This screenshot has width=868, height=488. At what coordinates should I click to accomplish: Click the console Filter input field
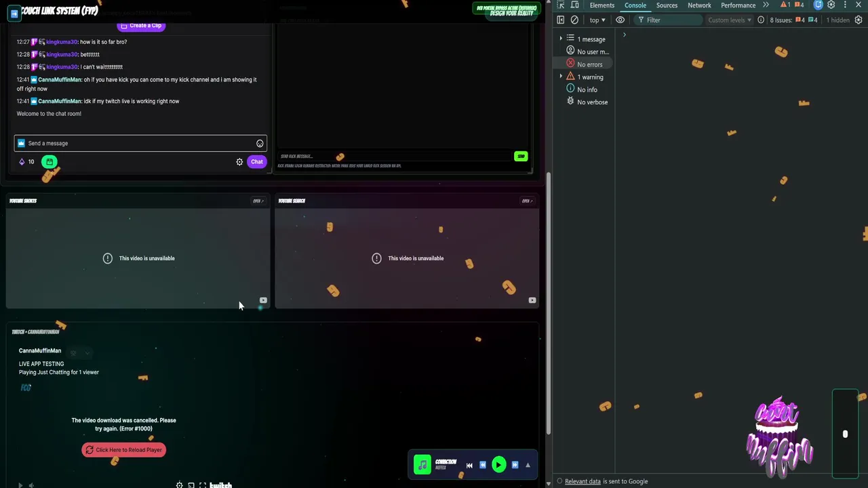668,20
